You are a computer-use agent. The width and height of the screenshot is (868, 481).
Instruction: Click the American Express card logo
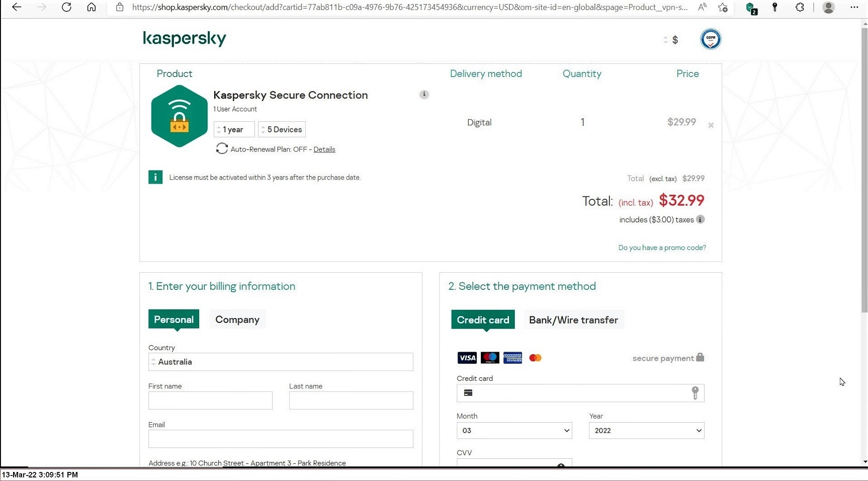(512, 358)
